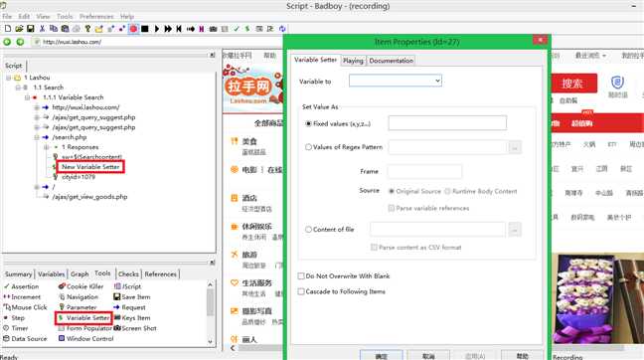Collapse the 1.1 Search tree node

(x=18, y=88)
